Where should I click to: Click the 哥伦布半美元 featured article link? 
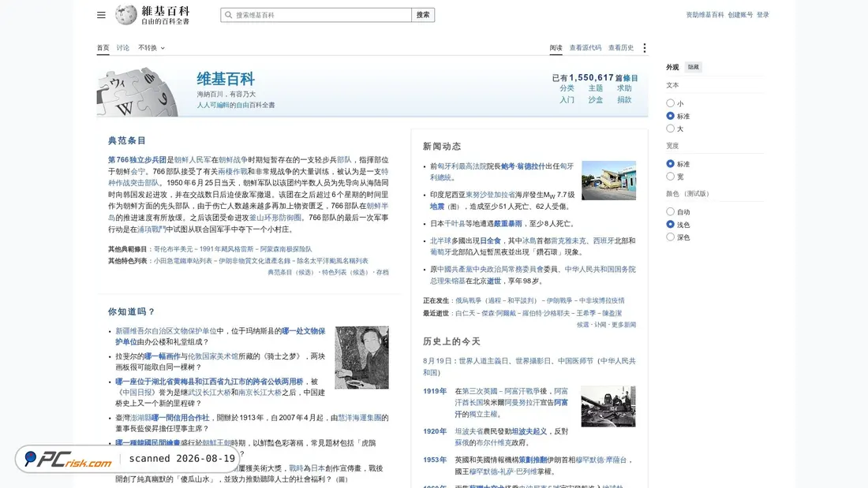[174, 249]
